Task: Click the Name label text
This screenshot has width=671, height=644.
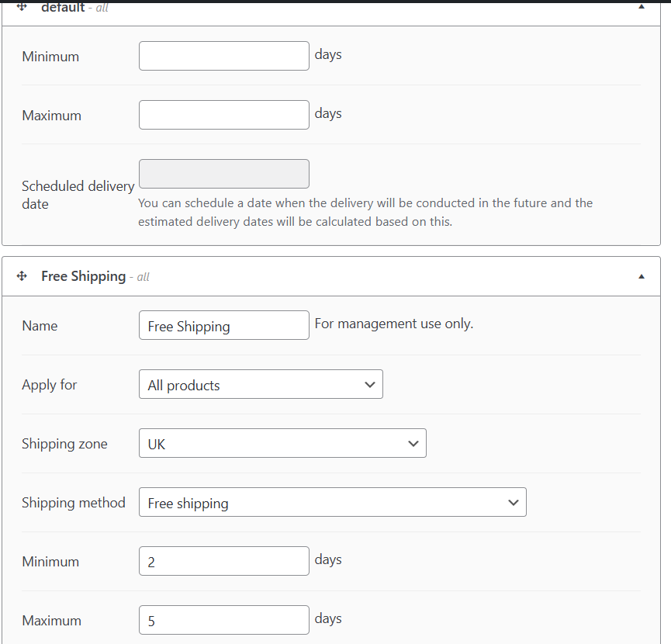Action: click(40, 326)
